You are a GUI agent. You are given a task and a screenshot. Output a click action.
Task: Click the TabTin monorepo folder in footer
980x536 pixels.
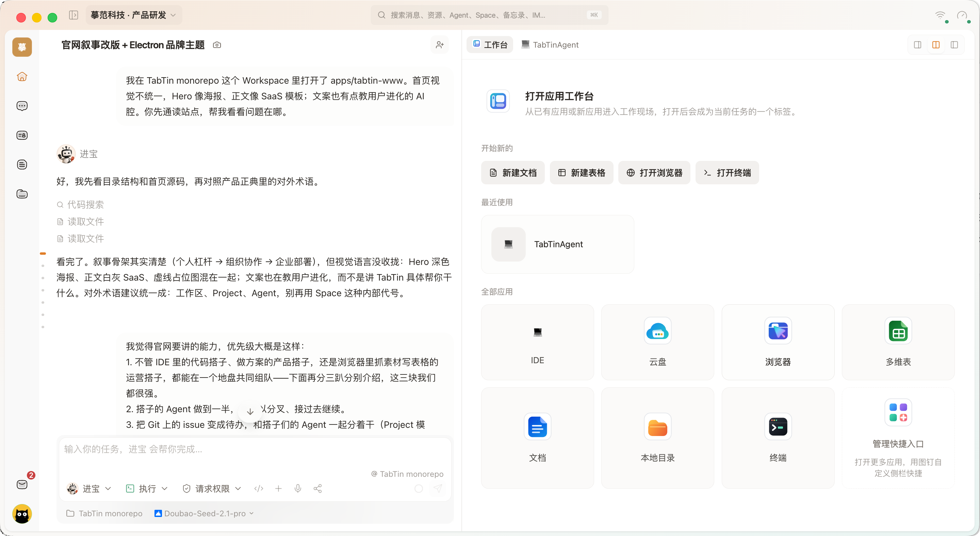point(104,513)
